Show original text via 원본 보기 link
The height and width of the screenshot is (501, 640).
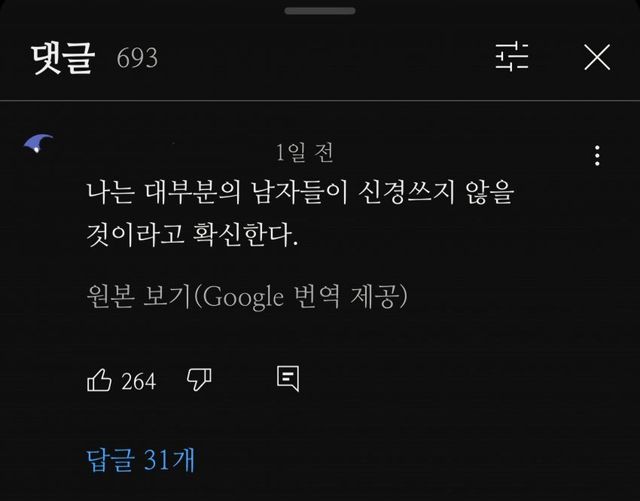(139, 296)
